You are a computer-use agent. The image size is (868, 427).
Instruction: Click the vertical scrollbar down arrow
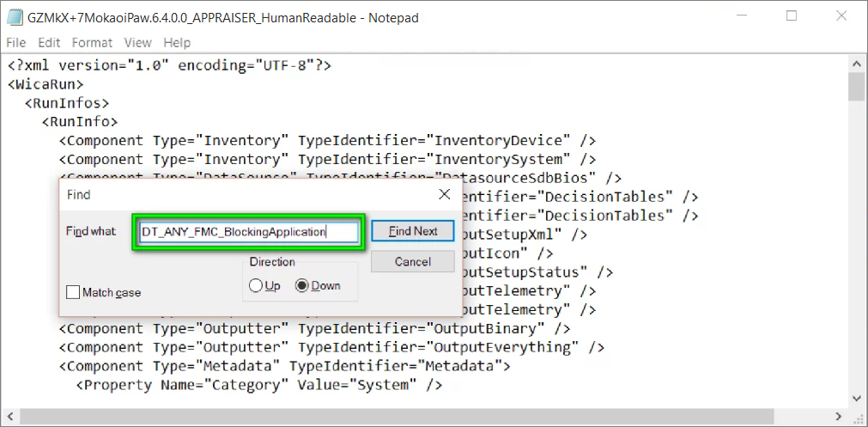tap(856, 397)
